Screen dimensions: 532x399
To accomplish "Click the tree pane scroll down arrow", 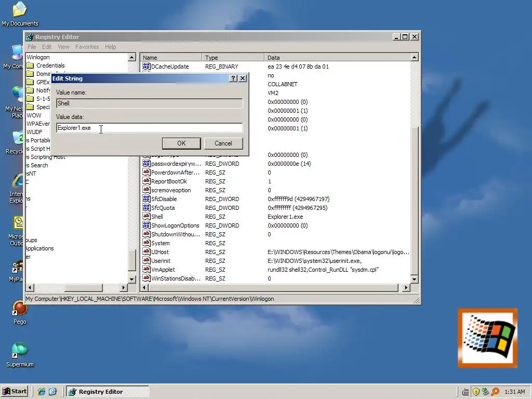I will click(132, 279).
